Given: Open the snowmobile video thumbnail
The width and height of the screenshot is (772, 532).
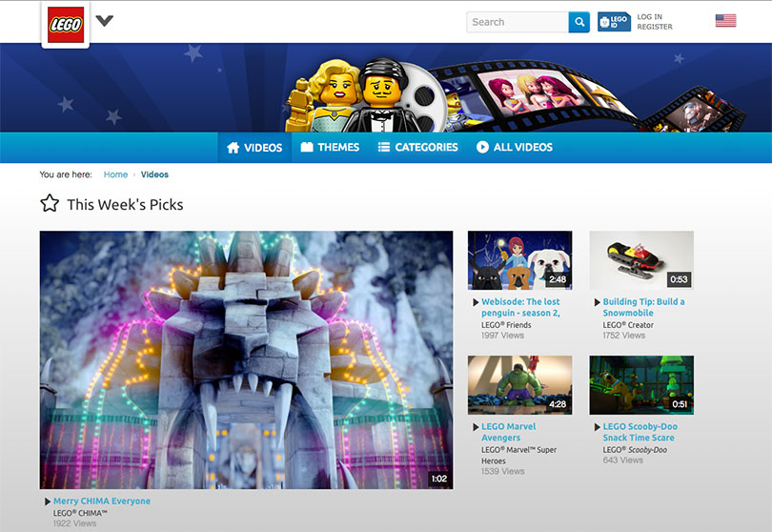Looking at the screenshot, I should point(641,260).
